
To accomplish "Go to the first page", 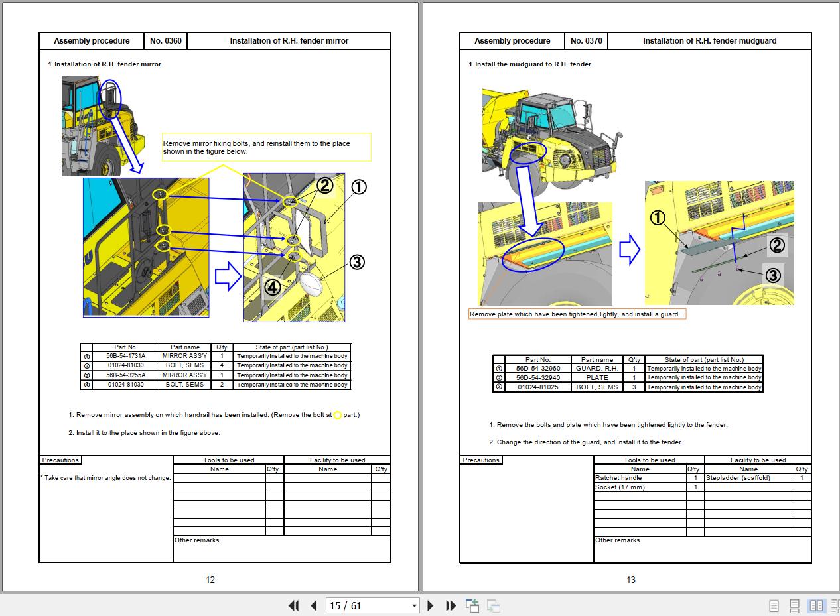I will point(293,605).
